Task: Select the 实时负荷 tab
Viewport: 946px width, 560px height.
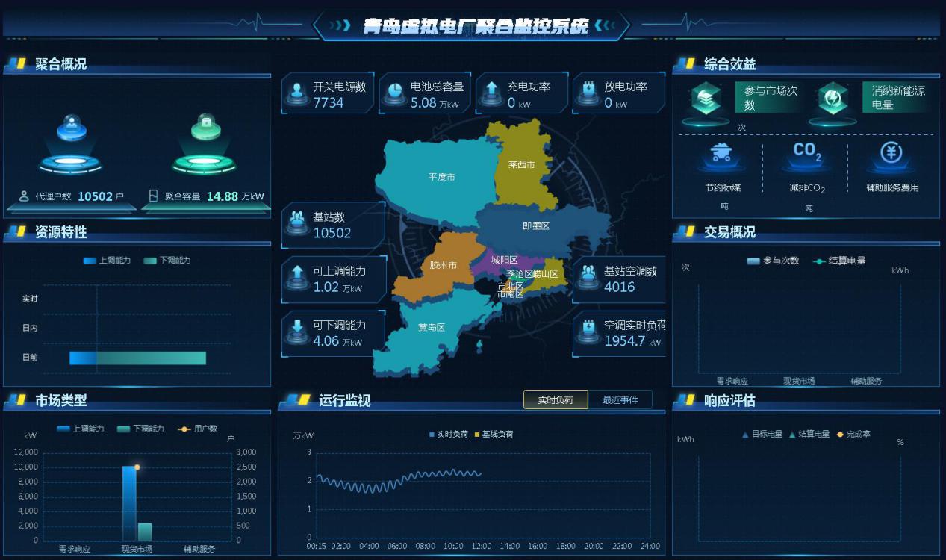Action: tap(556, 399)
